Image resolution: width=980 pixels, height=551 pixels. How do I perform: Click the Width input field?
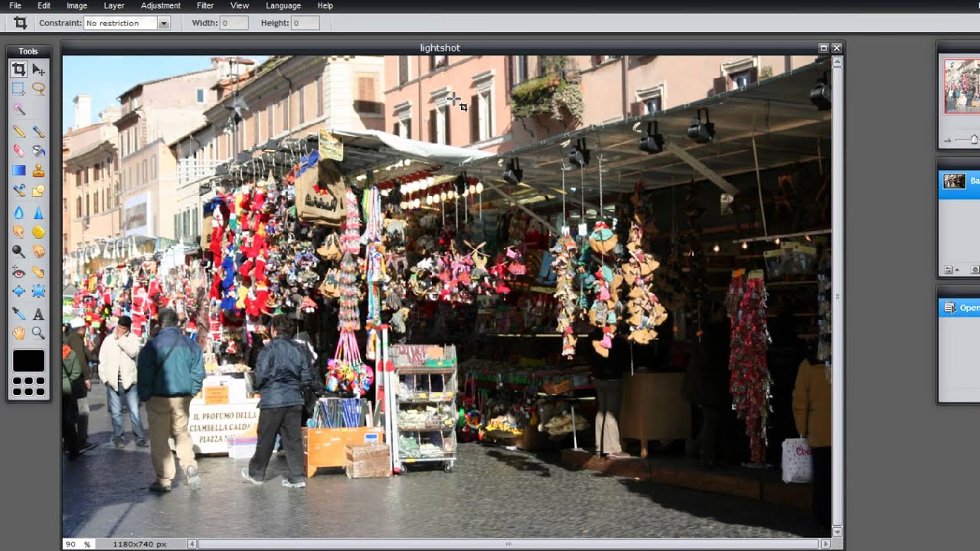click(234, 23)
